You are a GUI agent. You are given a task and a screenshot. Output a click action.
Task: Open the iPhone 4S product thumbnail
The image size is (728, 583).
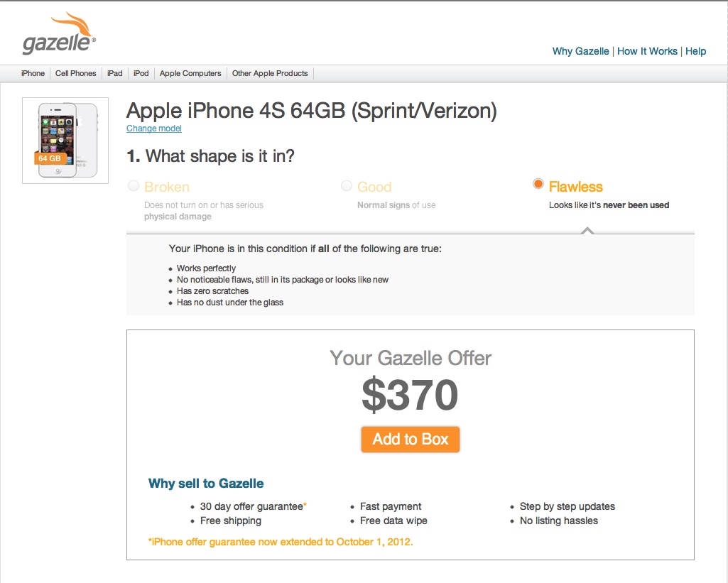click(x=65, y=141)
